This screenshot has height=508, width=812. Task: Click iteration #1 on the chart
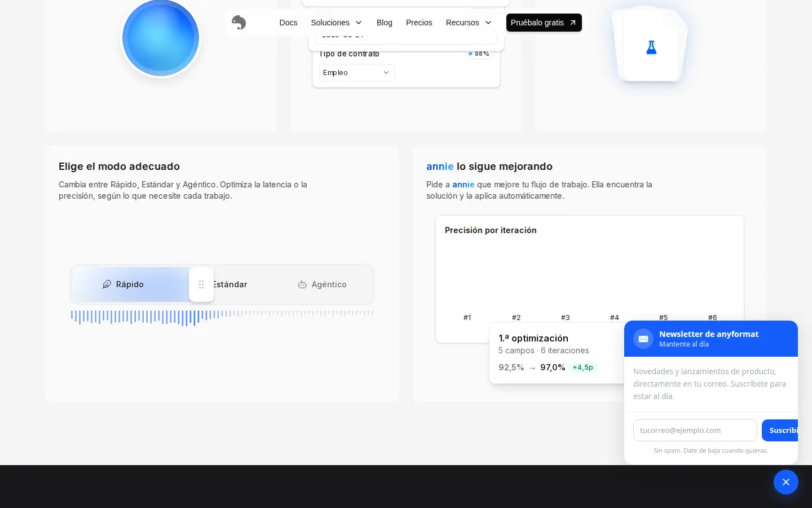(x=467, y=318)
